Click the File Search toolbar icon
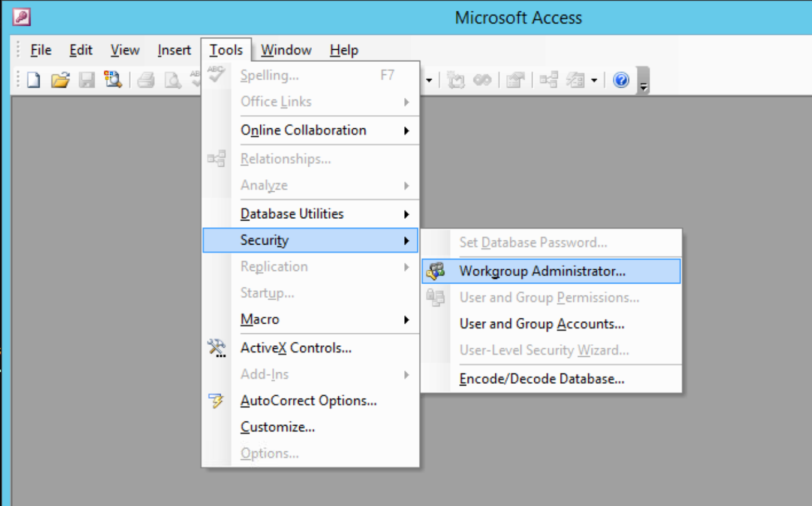812x506 pixels. point(113,79)
